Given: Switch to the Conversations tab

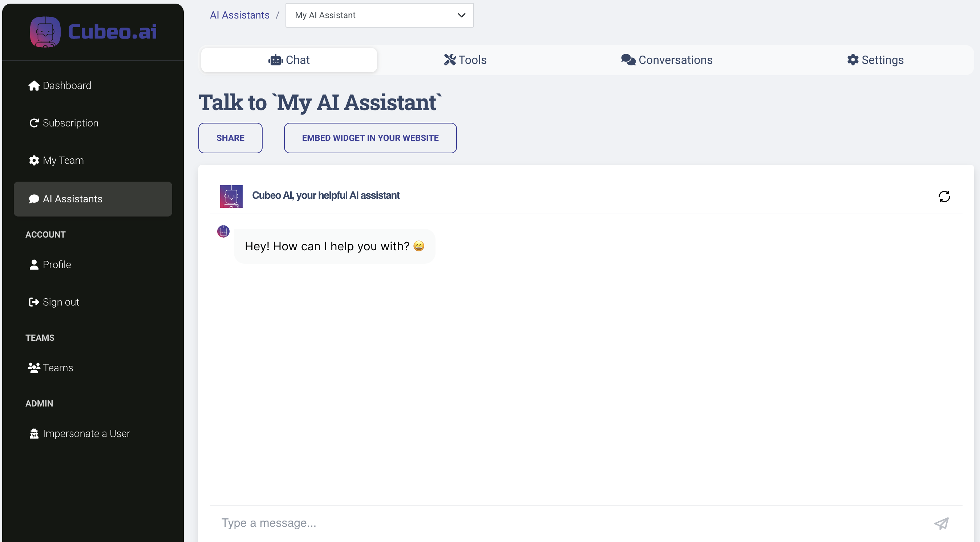Looking at the screenshot, I should click(x=667, y=60).
